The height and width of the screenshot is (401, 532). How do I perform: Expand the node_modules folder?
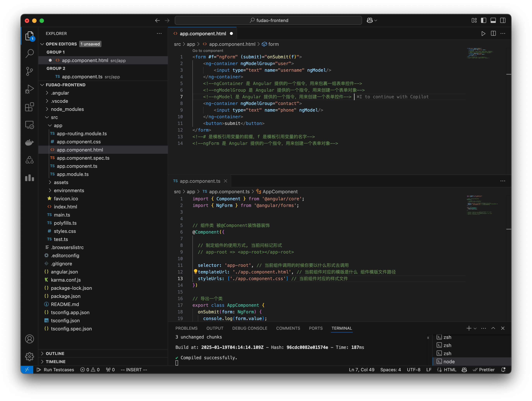(67, 109)
